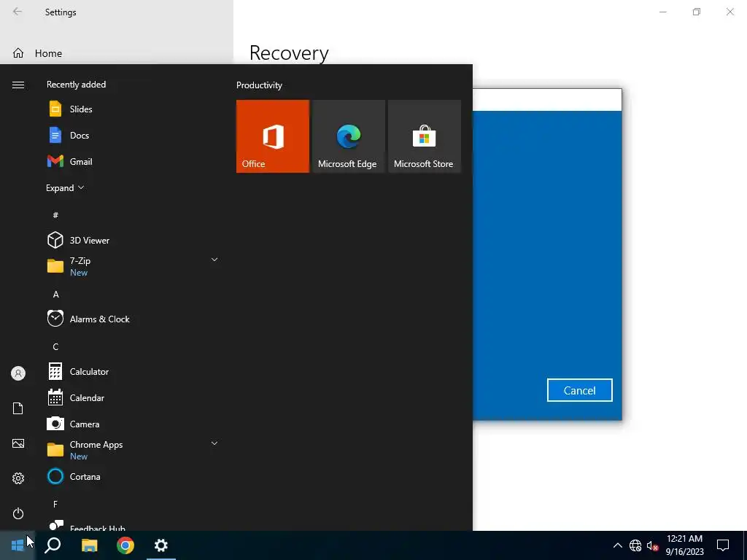Screen dimensions: 747x560
Task: Open Pictures from Start sidebar
Action: point(18,443)
